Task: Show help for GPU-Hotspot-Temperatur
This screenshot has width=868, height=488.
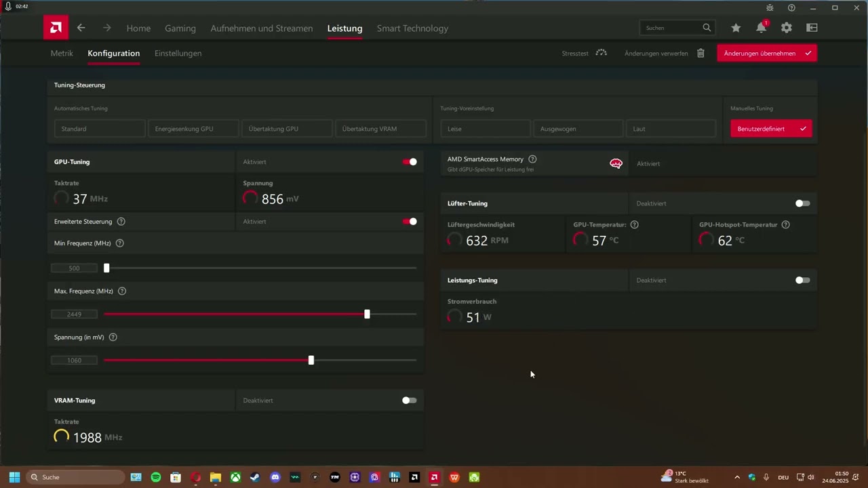Action: pos(785,224)
